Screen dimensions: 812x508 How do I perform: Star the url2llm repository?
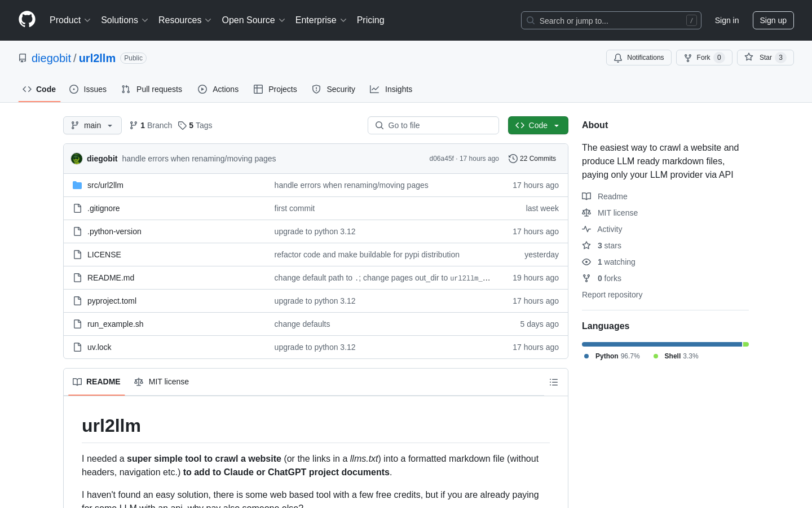pyautogui.click(x=765, y=58)
